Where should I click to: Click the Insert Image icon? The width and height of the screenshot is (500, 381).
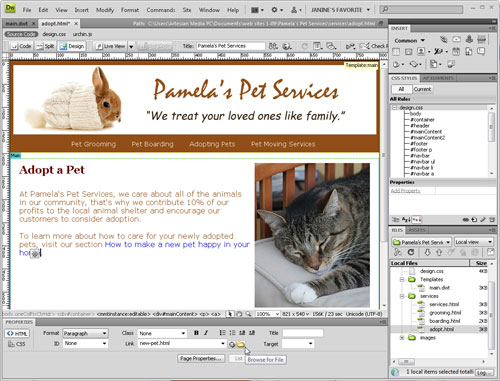[x=421, y=52]
